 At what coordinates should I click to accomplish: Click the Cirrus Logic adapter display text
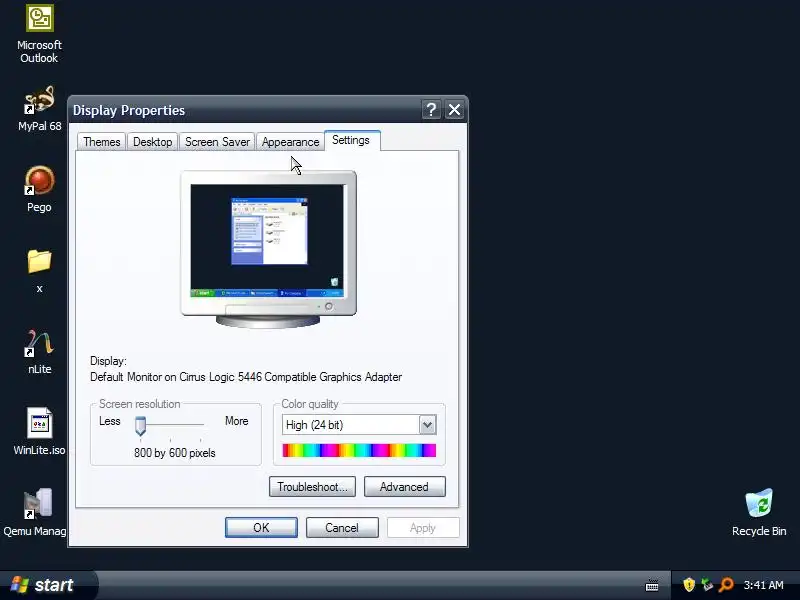click(x=246, y=377)
